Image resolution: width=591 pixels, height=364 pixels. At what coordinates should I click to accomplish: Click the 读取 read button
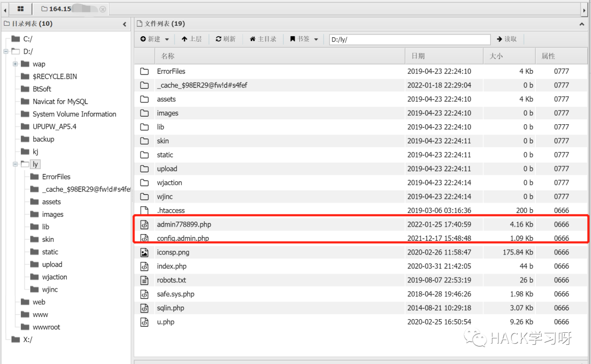click(507, 39)
